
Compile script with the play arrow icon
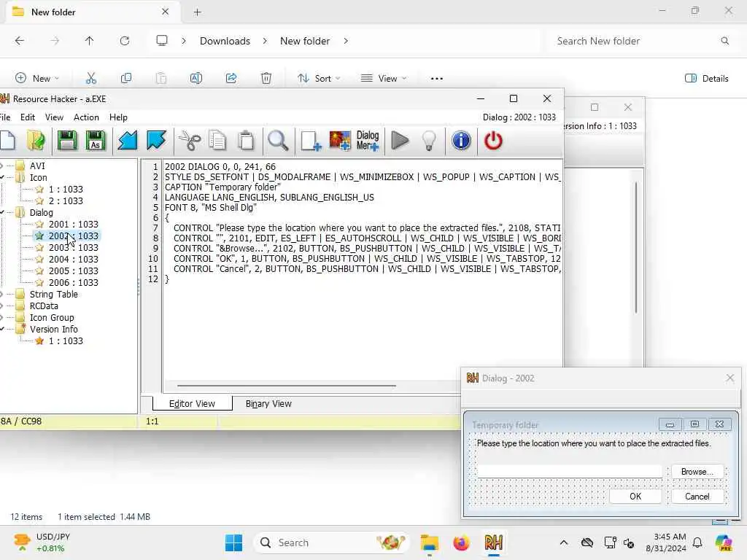coord(400,141)
